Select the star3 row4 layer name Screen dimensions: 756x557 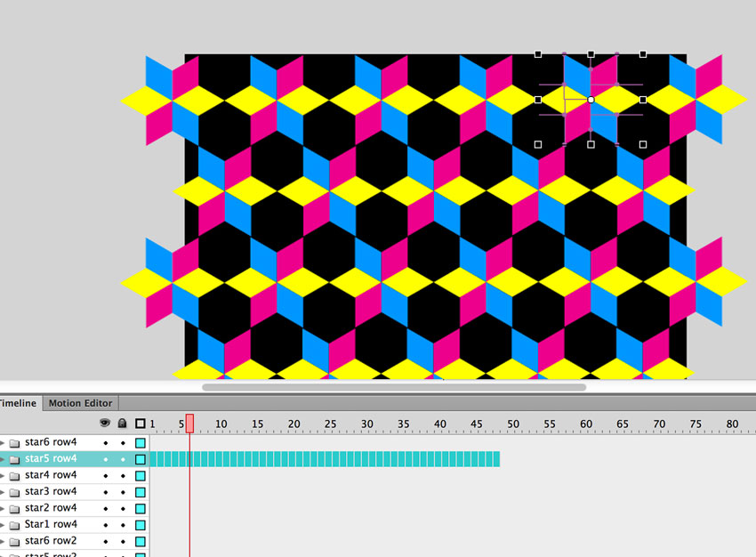(51, 491)
